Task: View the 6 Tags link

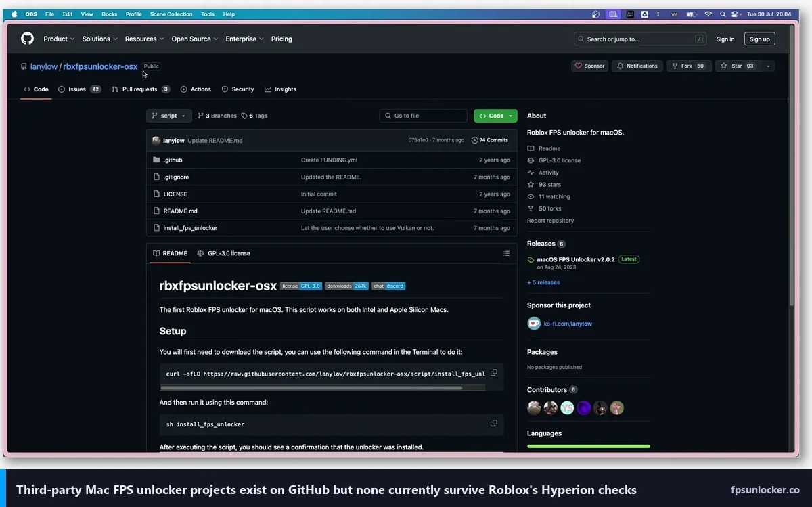Action: coord(254,116)
